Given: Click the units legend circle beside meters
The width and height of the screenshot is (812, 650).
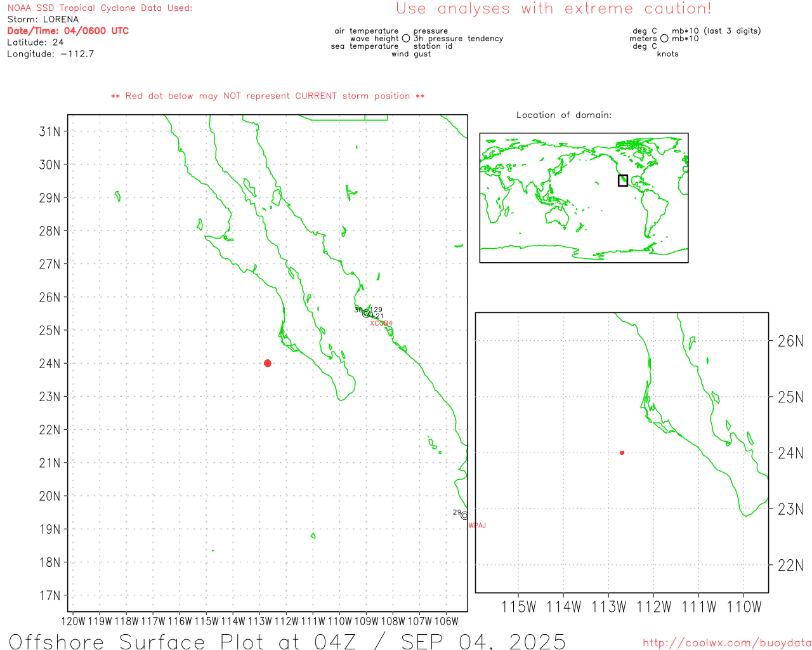Looking at the screenshot, I should point(664,38).
